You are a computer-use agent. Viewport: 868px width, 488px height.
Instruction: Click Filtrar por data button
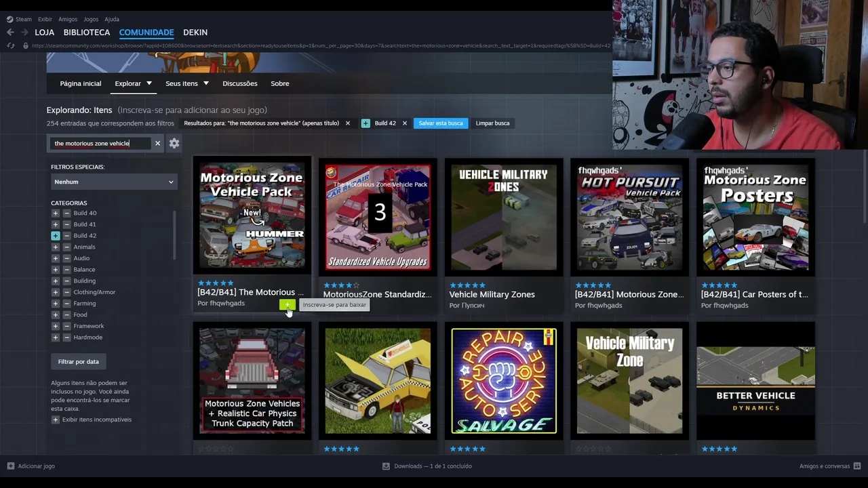click(x=79, y=362)
